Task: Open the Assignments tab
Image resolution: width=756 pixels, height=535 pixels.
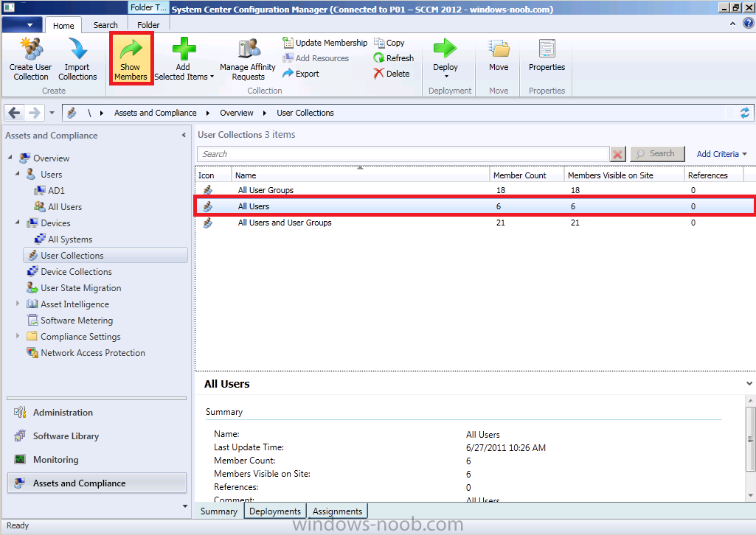Action: [x=338, y=511]
